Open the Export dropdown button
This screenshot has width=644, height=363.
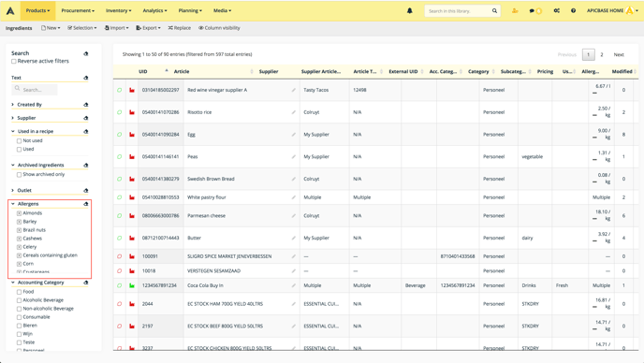pyautogui.click(x=148, y=28)
